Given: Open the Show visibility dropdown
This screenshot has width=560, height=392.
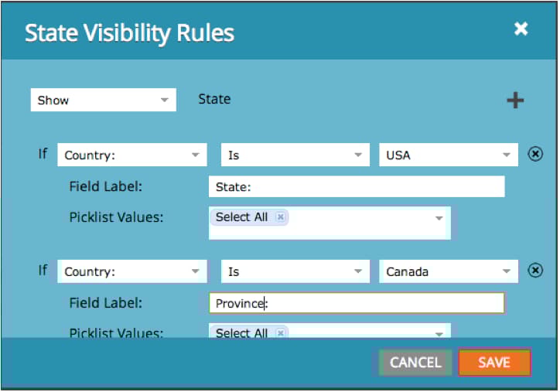Looking at the screenshot, I should (103, 101).
